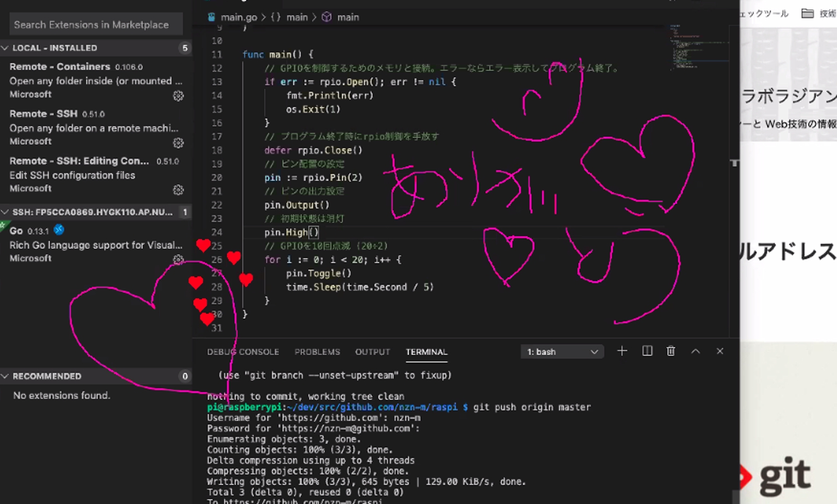
Task: Collapse SSH: FP5CCA0869 extensions section
Action: coord(5,212)
